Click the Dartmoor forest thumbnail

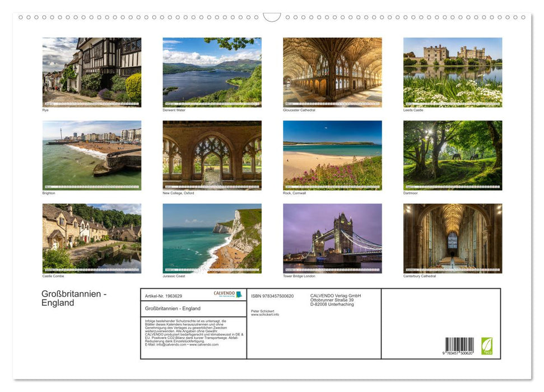pyautogui.click(x=453, y=155)
